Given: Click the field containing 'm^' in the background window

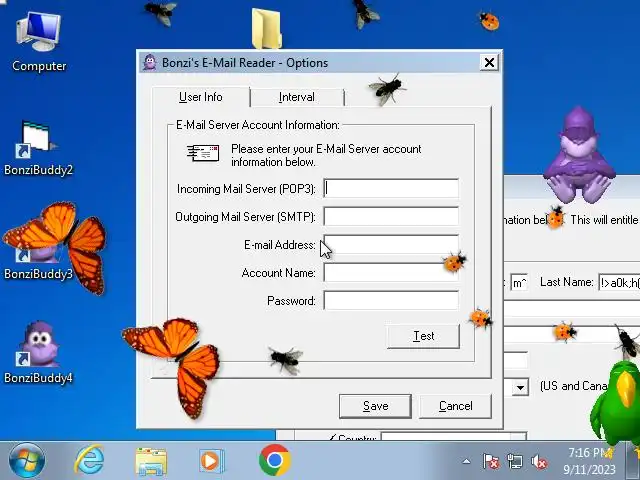Looking at the screenshot, I should (518, 282).
